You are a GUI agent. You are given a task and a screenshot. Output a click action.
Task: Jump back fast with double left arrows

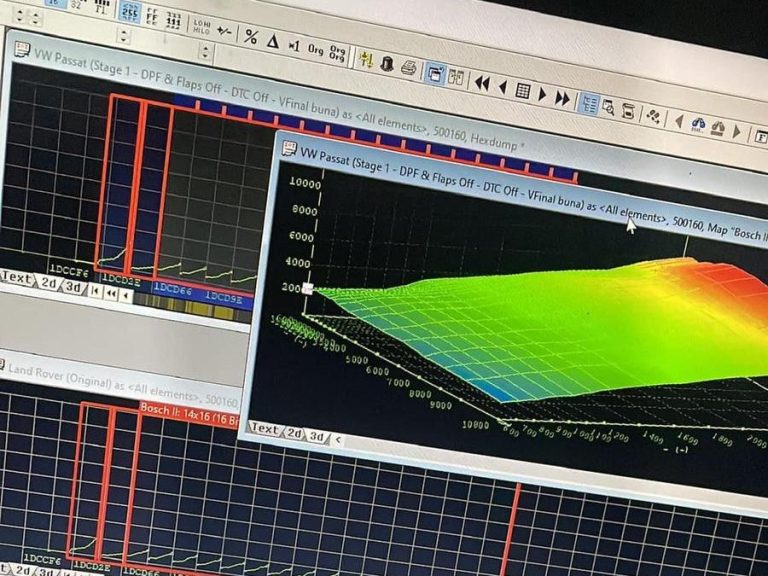(482, 83)
